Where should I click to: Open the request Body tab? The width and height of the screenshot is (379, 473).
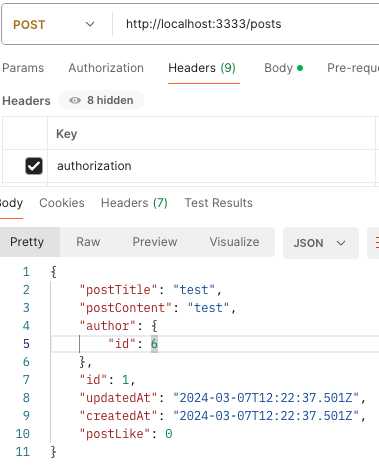coord(284,68)
